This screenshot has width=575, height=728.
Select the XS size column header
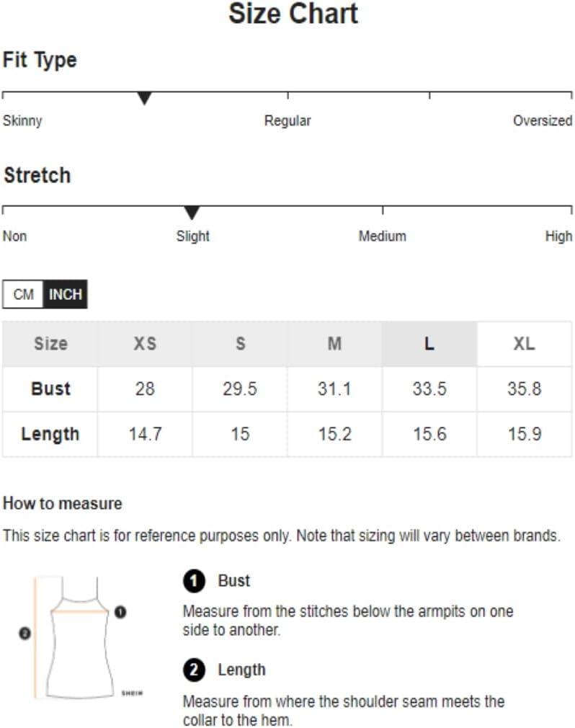pyautogui.click(x=145, y=344)
